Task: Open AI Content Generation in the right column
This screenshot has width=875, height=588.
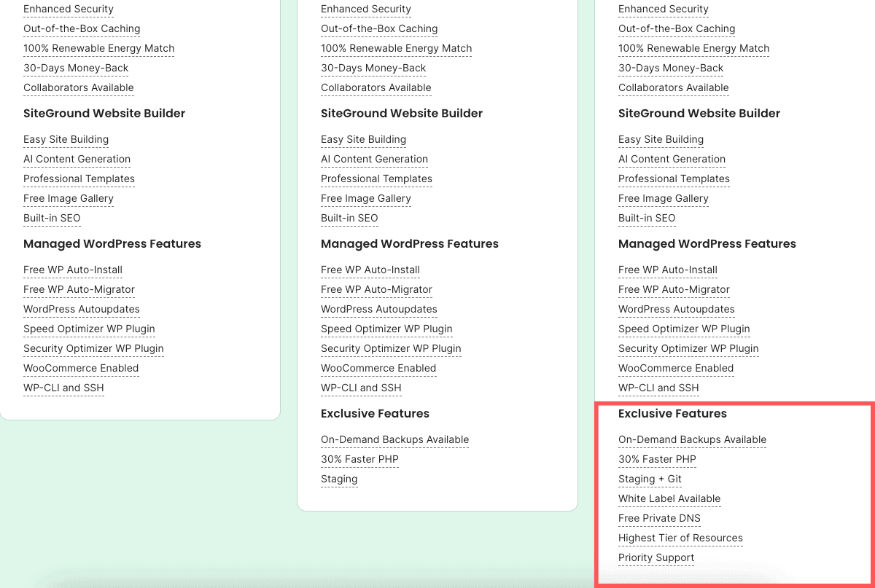Action: point(672,160)
